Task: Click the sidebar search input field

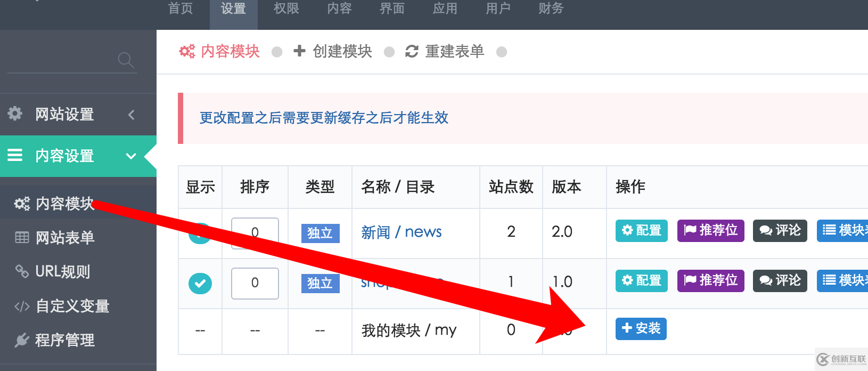Action: [x=72, y=60]
